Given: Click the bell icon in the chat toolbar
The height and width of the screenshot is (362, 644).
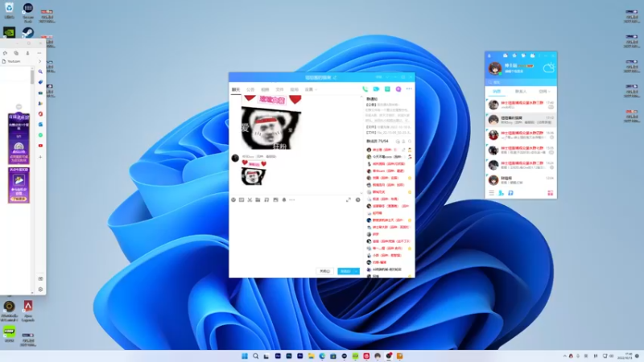Looking at the screenshot, I should pyautogui.click(x=284, y=200).
